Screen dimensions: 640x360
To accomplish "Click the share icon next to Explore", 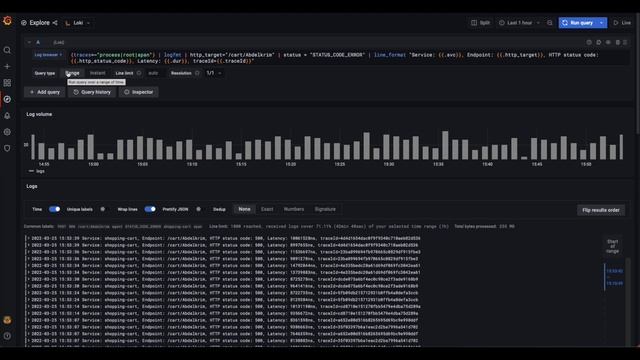I will coord(55,23).
